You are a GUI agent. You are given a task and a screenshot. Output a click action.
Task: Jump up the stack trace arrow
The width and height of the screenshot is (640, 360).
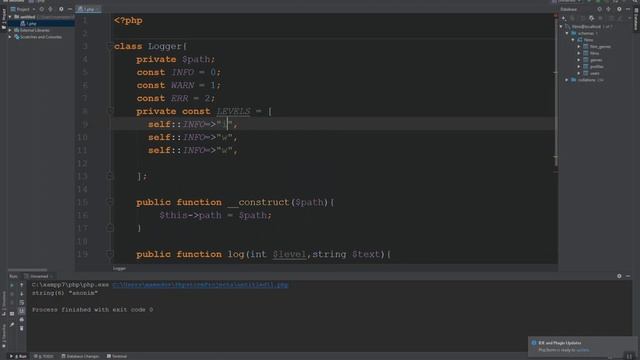click(22, 285)
